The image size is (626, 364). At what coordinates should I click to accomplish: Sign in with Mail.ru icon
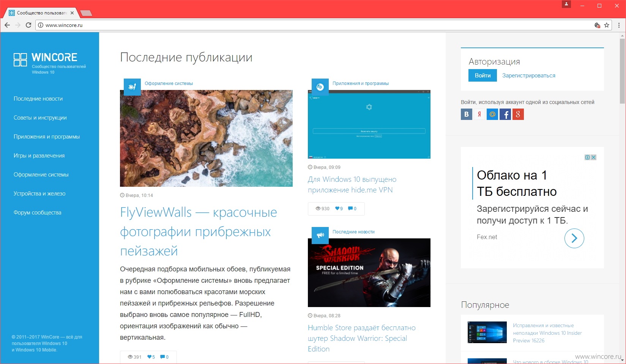coord(492,114)
